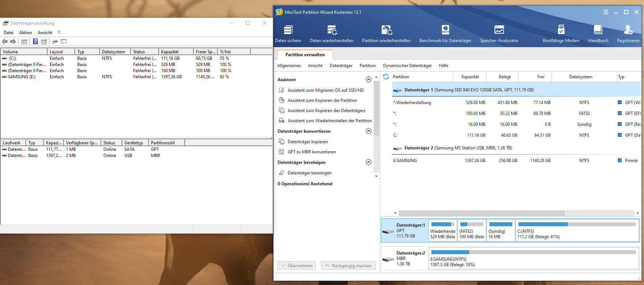Image resolution: width=644 pixels, height=285 pixels.
Task: Collapse Datenträger konvertieren section
Action: [369, 131]
